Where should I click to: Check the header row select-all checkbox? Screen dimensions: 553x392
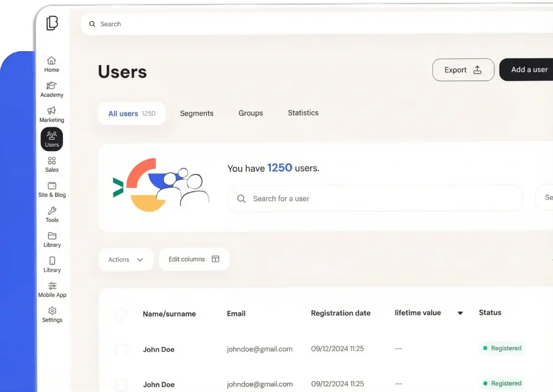[121, 314]
